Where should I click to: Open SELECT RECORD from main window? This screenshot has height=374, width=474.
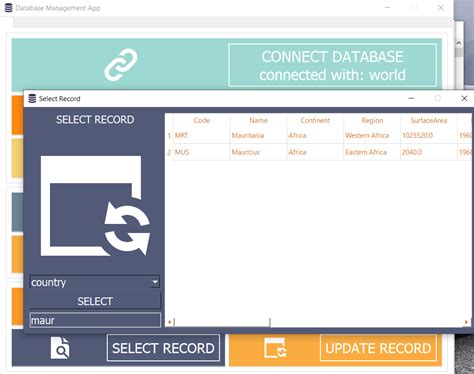163,348
